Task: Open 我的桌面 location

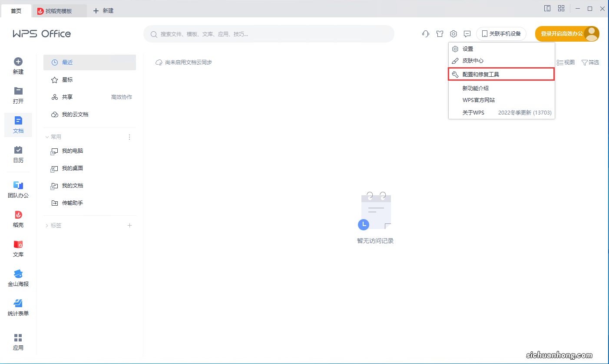Action: point(89,168)
